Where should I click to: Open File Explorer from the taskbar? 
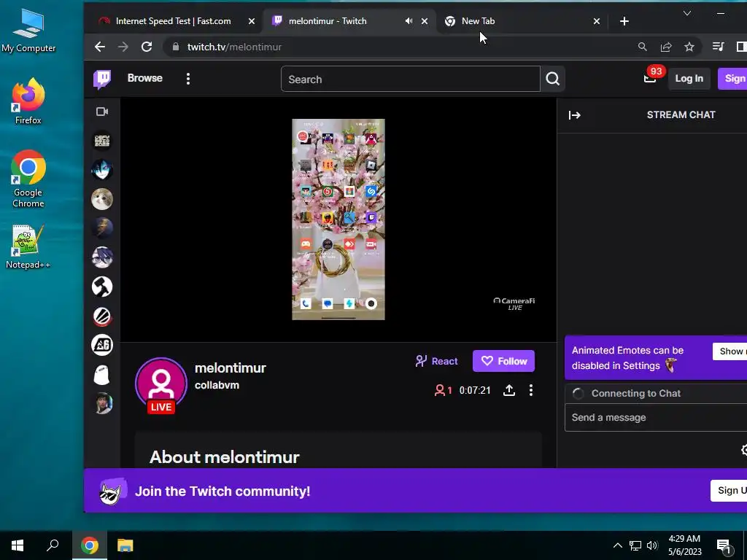pyautogui.click(x=125, y=545)
